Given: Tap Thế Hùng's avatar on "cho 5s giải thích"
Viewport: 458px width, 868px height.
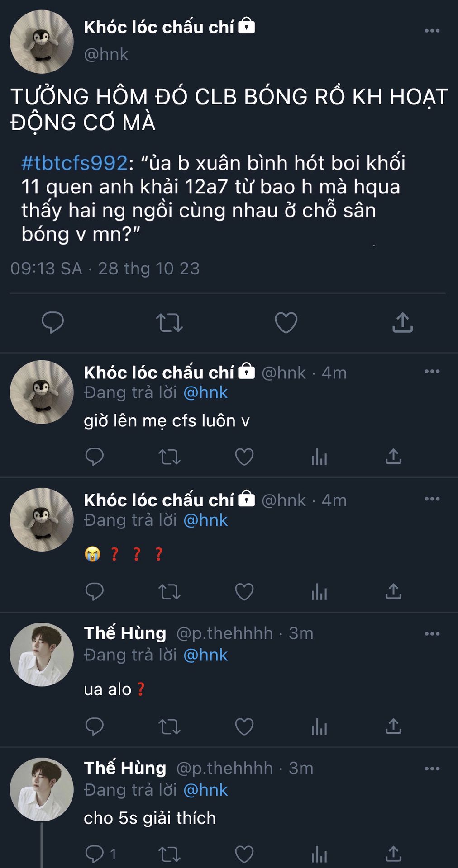Looking at the screenshot, I should [x=42, y=789].
